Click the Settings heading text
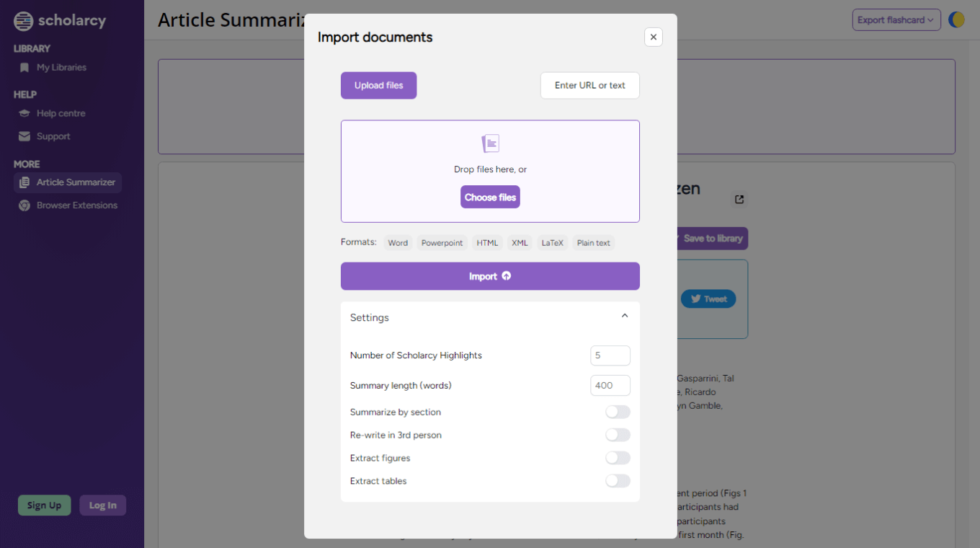 click(x=370, y=317)
